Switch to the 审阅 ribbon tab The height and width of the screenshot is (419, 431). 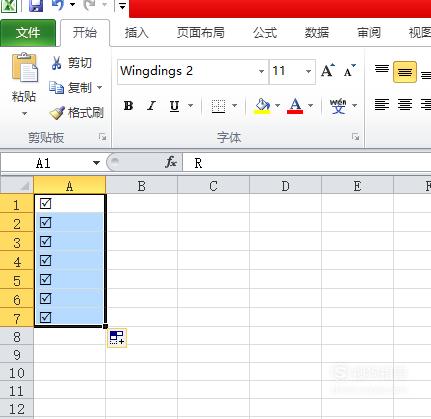[369, 33]
